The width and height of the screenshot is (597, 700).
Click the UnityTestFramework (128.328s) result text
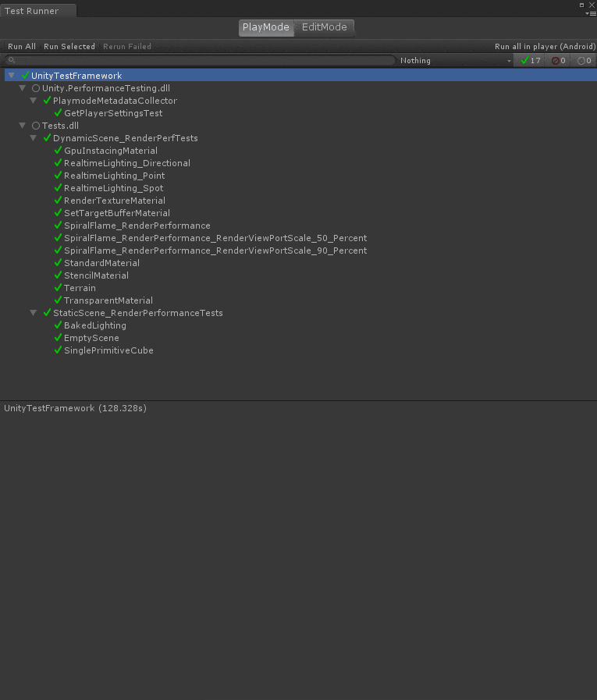coord(76,408)
